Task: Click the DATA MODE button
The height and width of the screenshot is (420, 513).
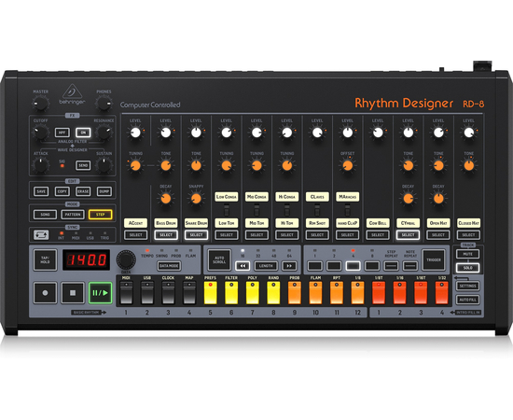Action: coord(169,266)
